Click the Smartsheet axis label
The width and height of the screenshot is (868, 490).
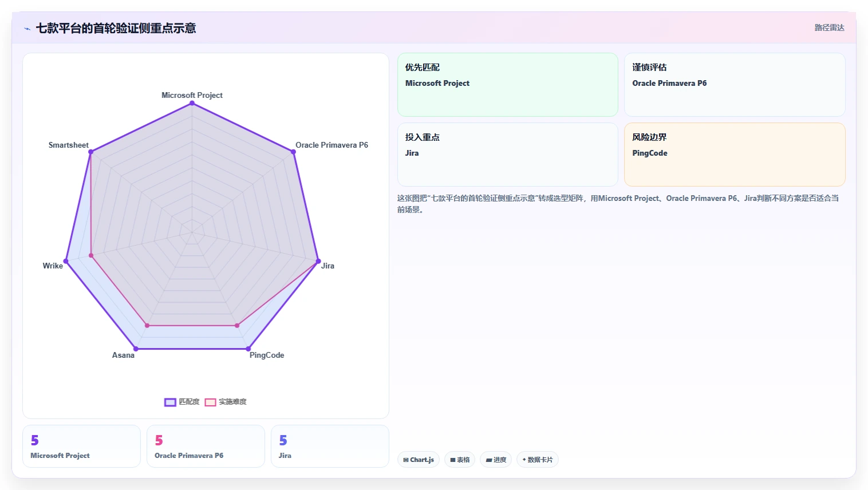click(69, 145)
